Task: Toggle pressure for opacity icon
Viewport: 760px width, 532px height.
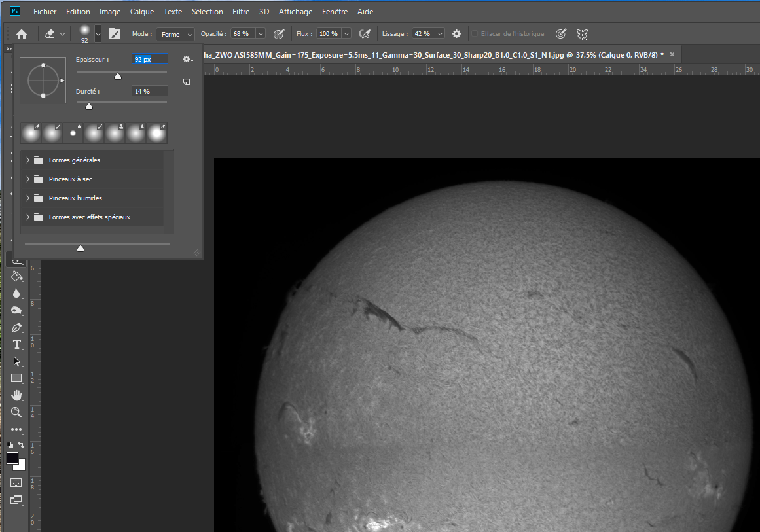Action: click(279, 34)
